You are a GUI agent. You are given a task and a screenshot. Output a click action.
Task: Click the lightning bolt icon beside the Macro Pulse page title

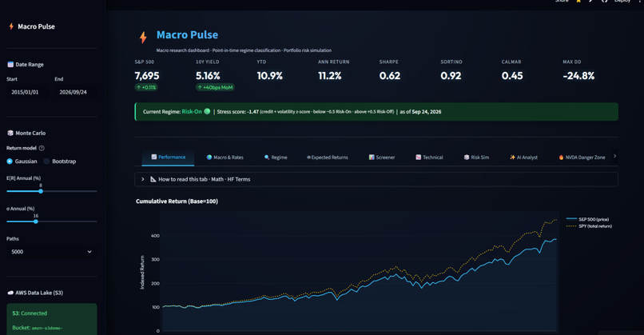(x=143, y=38)
